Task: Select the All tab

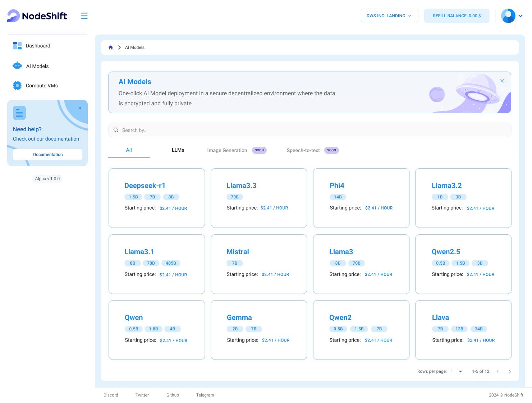Action: [x=129, y=150]
